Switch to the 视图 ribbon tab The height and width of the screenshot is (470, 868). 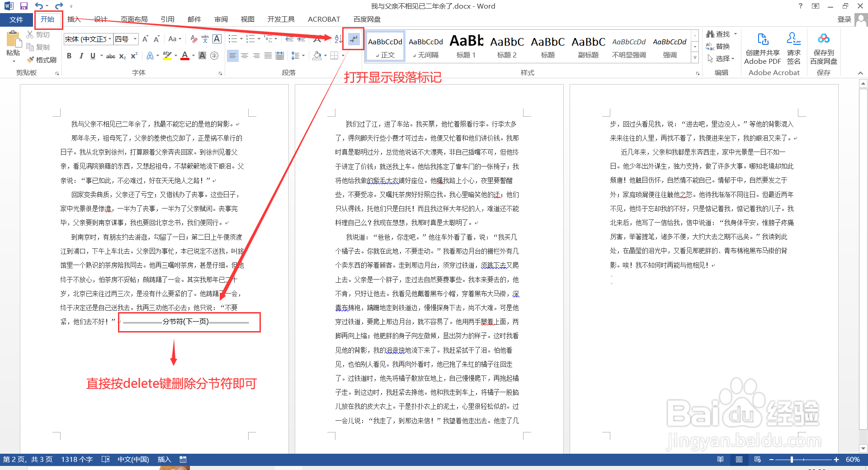[248, 19]
